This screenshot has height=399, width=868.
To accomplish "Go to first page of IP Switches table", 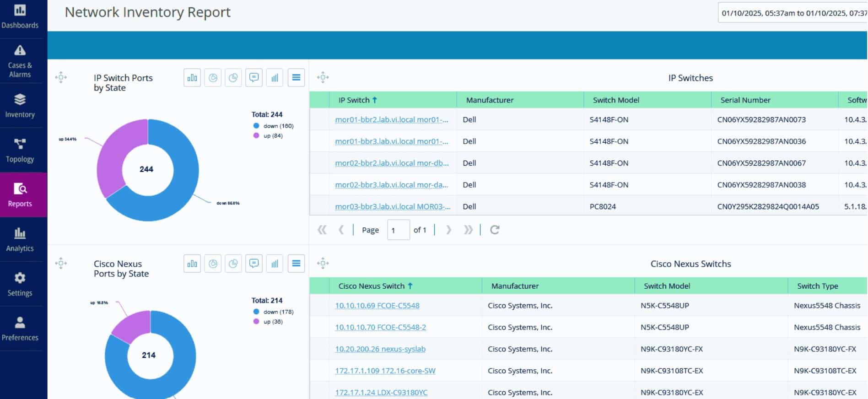I will (322, 230).
